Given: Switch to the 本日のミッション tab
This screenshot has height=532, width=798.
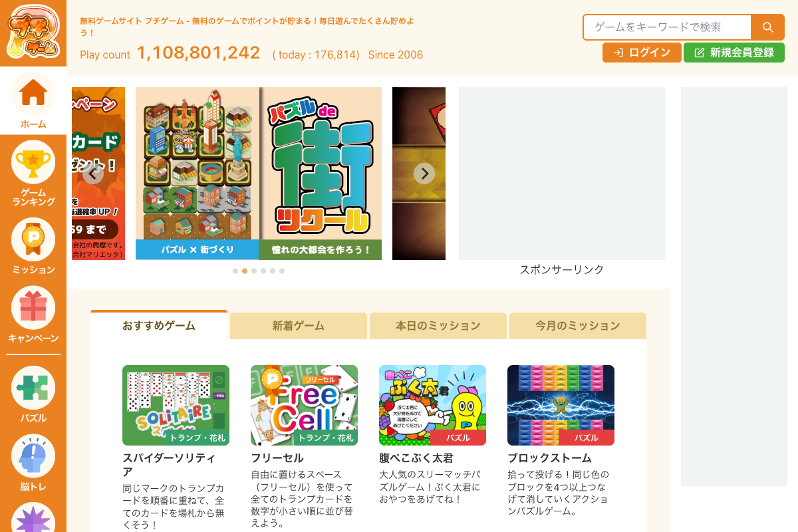Looking at the screenshot, I should [438, 326].
